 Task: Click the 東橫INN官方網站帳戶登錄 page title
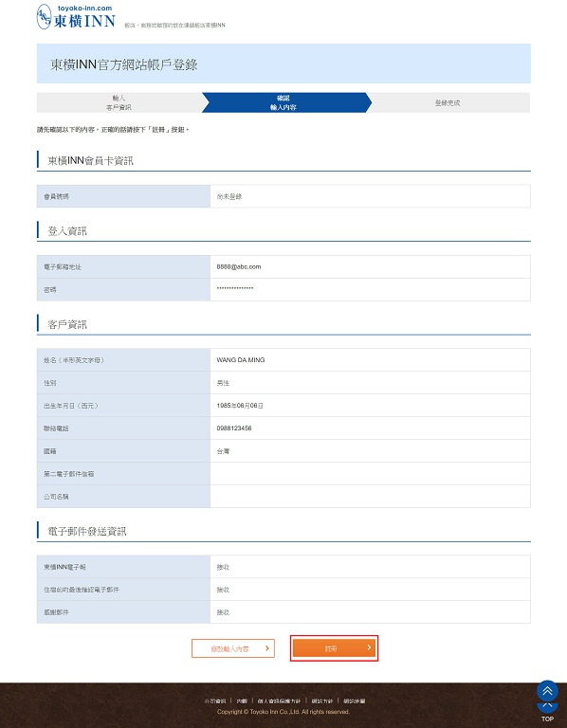tap(124, 64)
